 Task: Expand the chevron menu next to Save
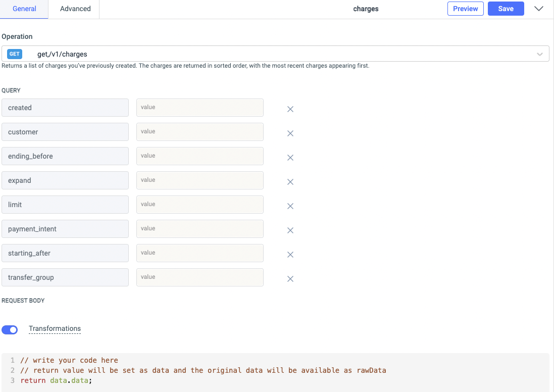point(538,9)
